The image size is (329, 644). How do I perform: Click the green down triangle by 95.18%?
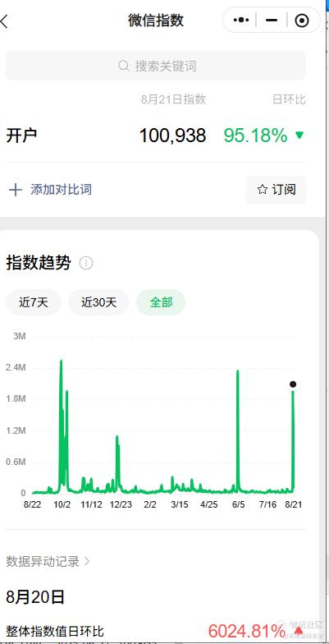point(300,135)
